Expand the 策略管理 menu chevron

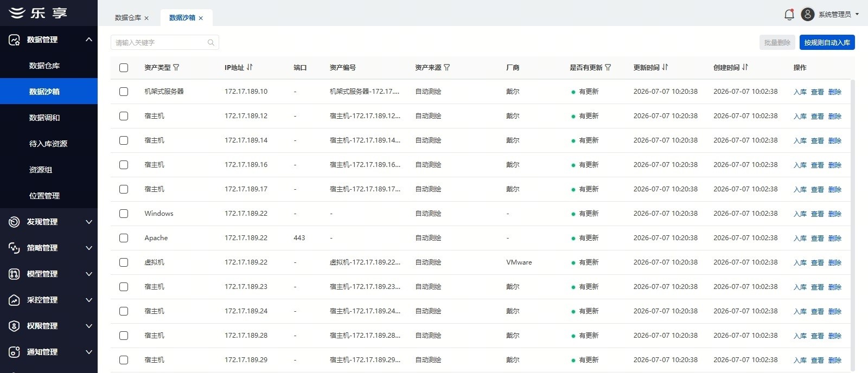89,248
